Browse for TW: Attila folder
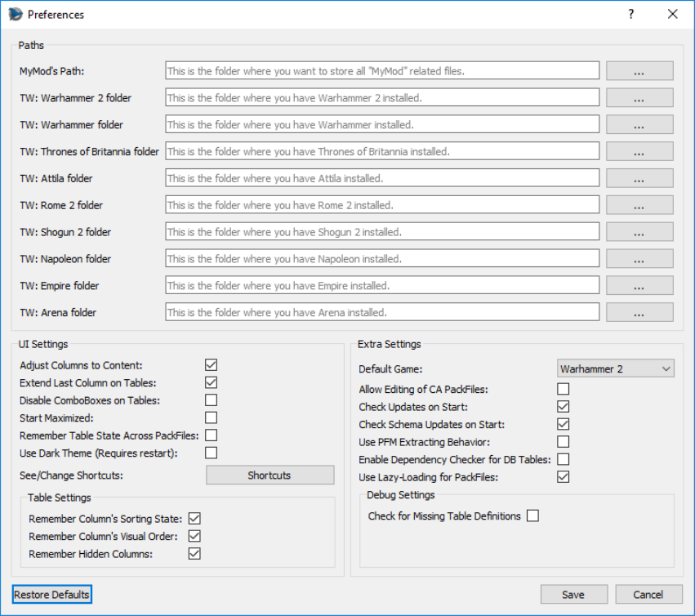The image size is (695, 616). pos(639,178)
